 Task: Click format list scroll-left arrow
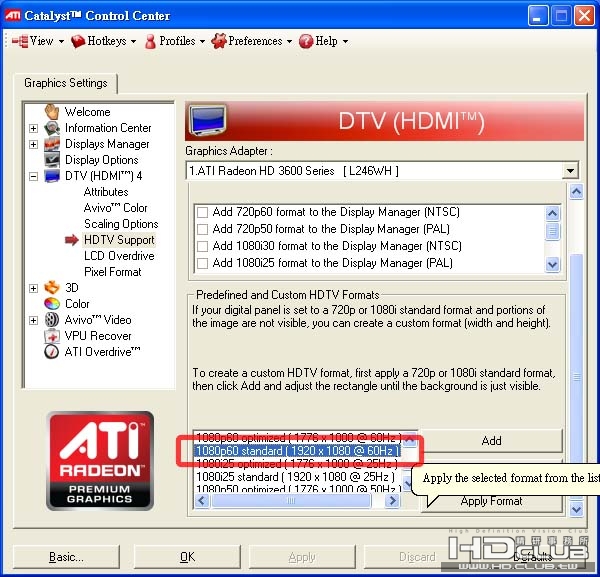coord(202,500)
